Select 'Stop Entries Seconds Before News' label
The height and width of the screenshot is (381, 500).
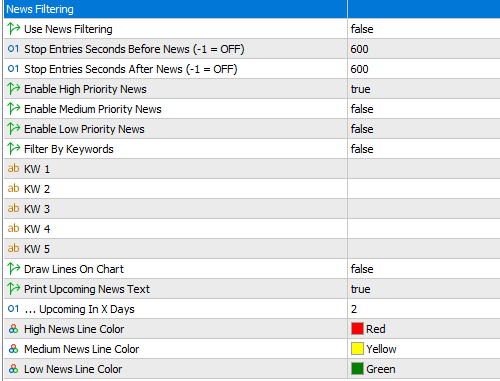coord(134,49)
